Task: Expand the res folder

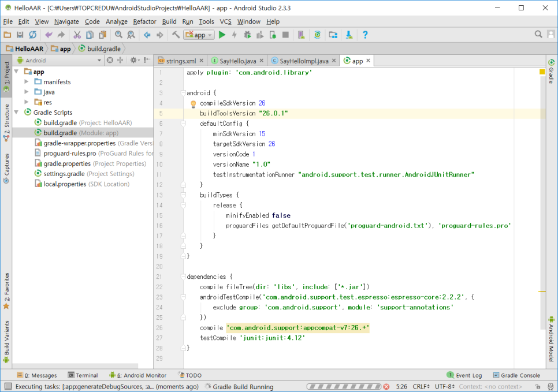Action: pyautogui.click(x=27, y=102)
